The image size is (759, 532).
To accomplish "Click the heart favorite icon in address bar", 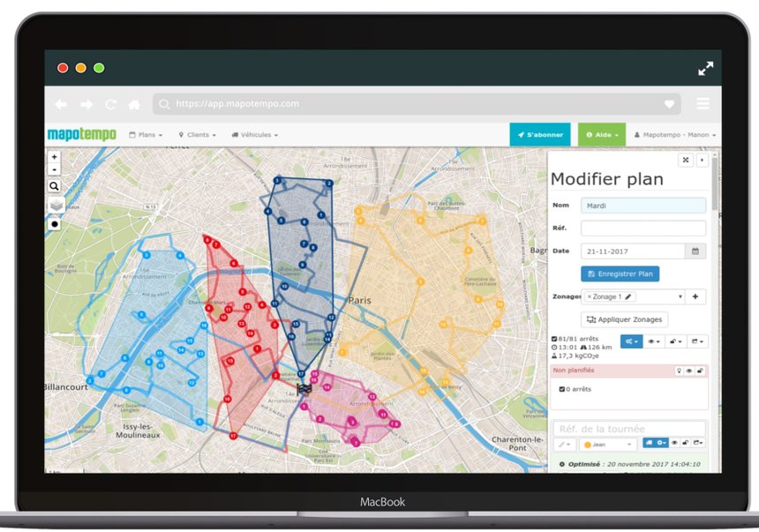I will click(x=669, y=103).
